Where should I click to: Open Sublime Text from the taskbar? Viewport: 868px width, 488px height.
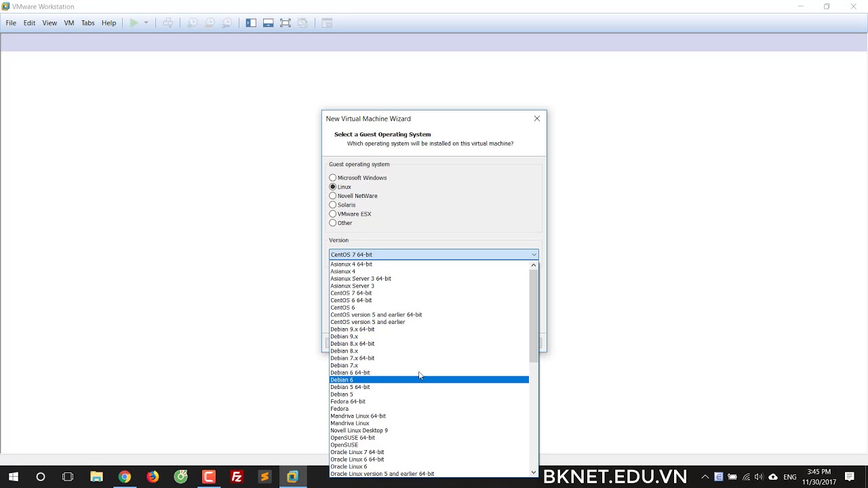pos(264,477)
